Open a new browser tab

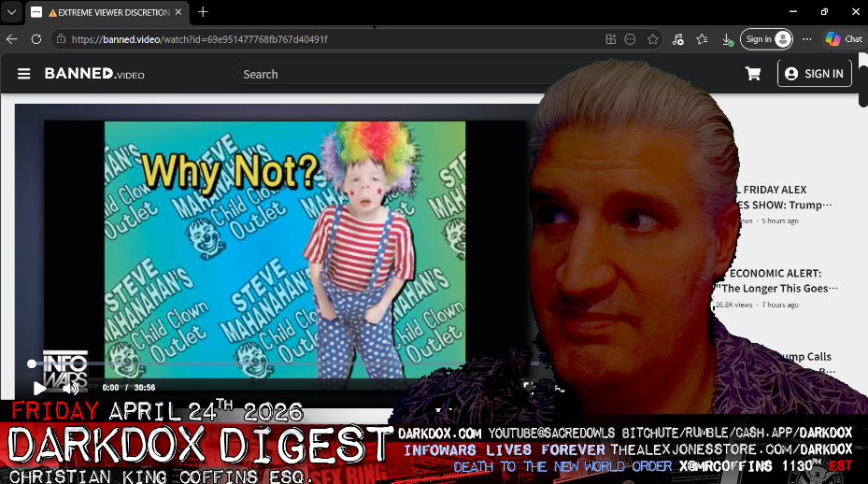pos(203,12)
